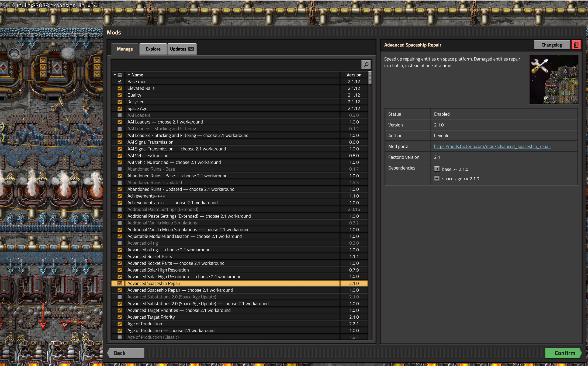Untick the Space Age mod checkbox
The width and height of the screenshot is (588, 366).
pos(120,108)
